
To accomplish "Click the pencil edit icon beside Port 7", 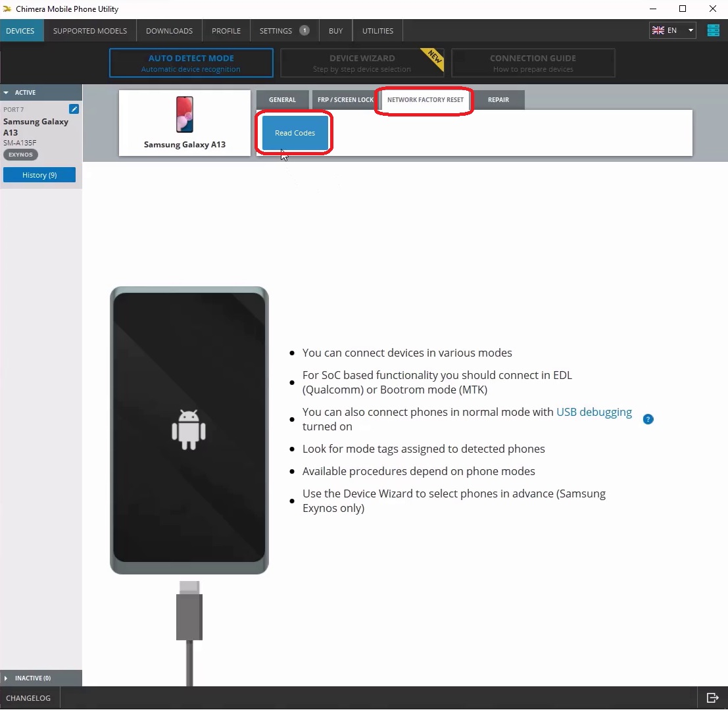I will tap(74, 109).
